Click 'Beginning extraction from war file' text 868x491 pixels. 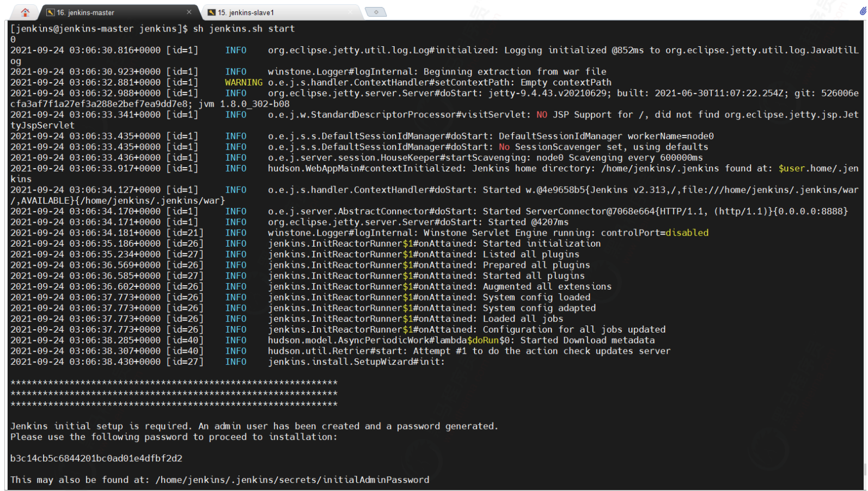[515, 71]
